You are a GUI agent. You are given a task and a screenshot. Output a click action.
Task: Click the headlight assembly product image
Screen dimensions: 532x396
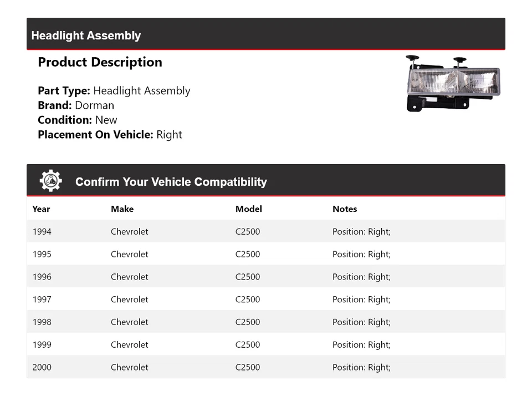[453, 83]
